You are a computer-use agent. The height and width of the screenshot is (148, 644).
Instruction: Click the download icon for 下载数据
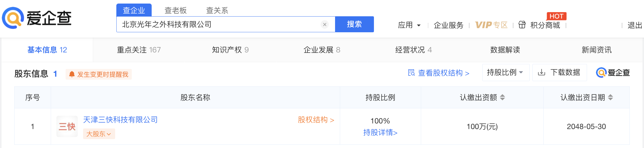[x=542, y=73]
